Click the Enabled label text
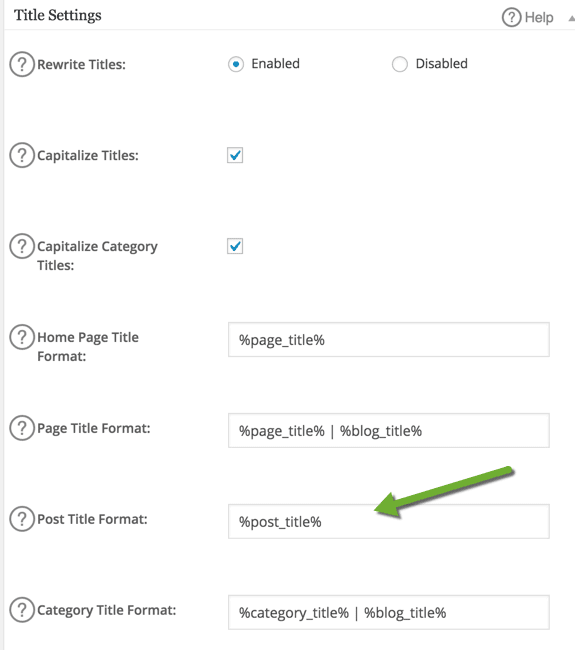 point(275,63)
